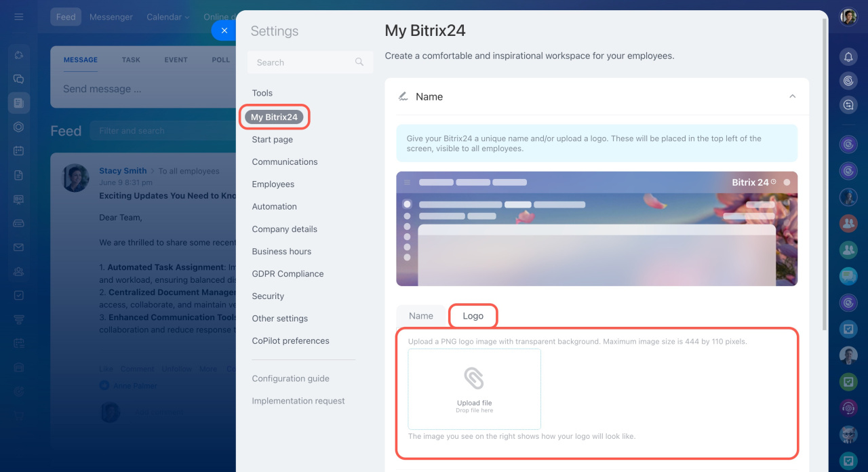The width and height of the screenshot is (868, 472).
Task: Select the TASK tab in post composer
Action: coord(131,60)
